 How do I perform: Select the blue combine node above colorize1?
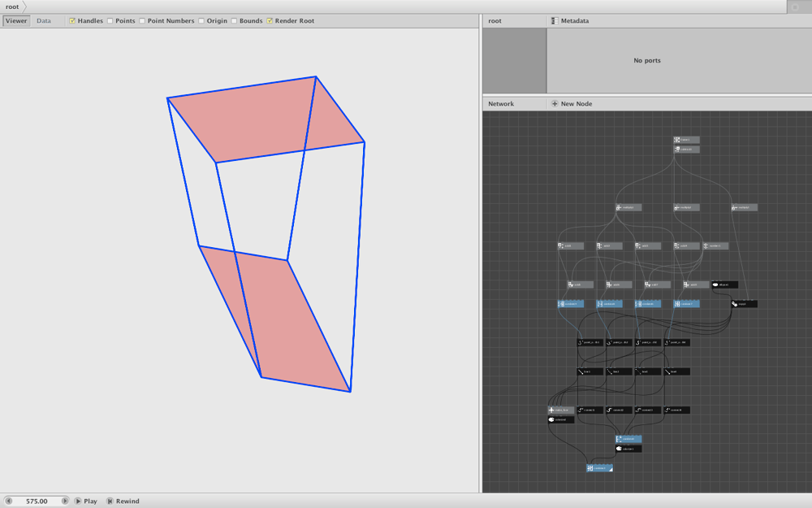pos(628,439)
